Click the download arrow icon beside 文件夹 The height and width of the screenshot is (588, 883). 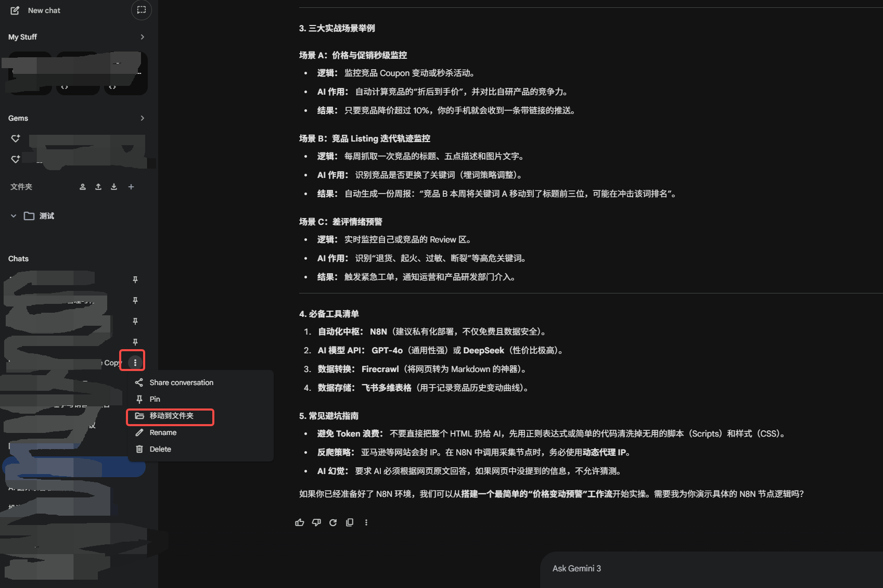click(114, 187)
